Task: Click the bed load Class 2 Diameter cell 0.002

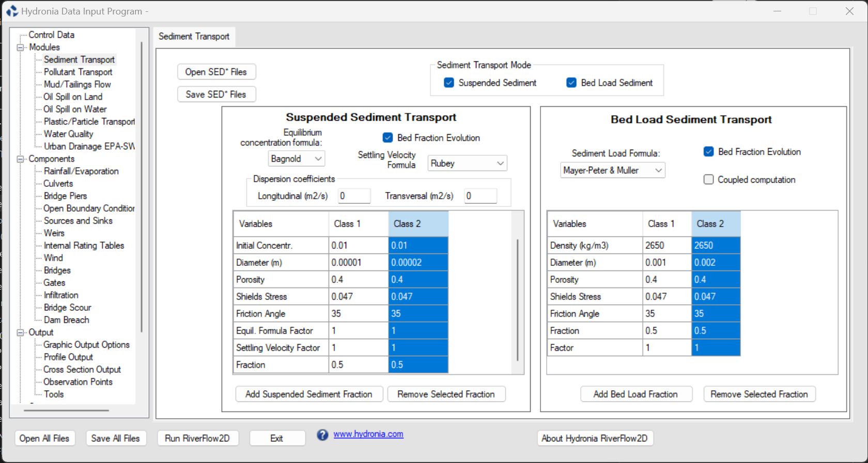Action: pyautogui.click(x=716, y=263)
